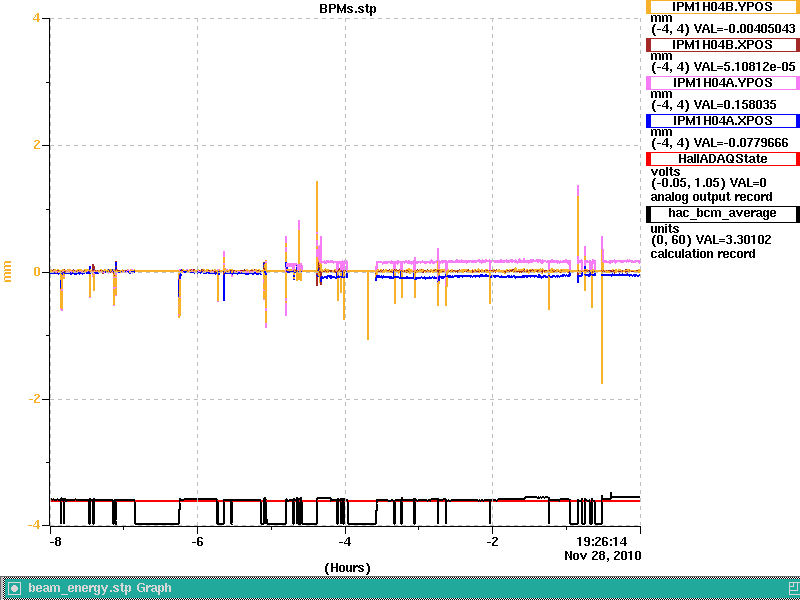Select the IPM1H04B.YPOS legend curve button
Screen dimensions: 800x600
722,7
